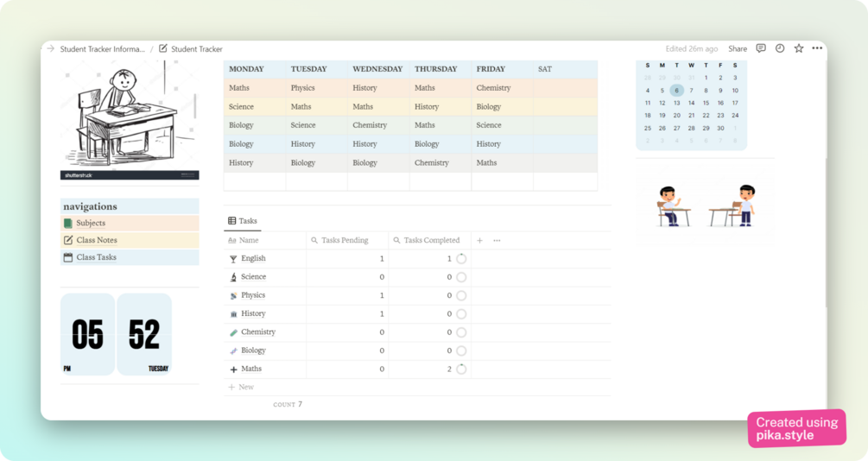Screen dimensions: 868x461
Task: Click the Class Notes pencil icon
Action: coord(68,240)
